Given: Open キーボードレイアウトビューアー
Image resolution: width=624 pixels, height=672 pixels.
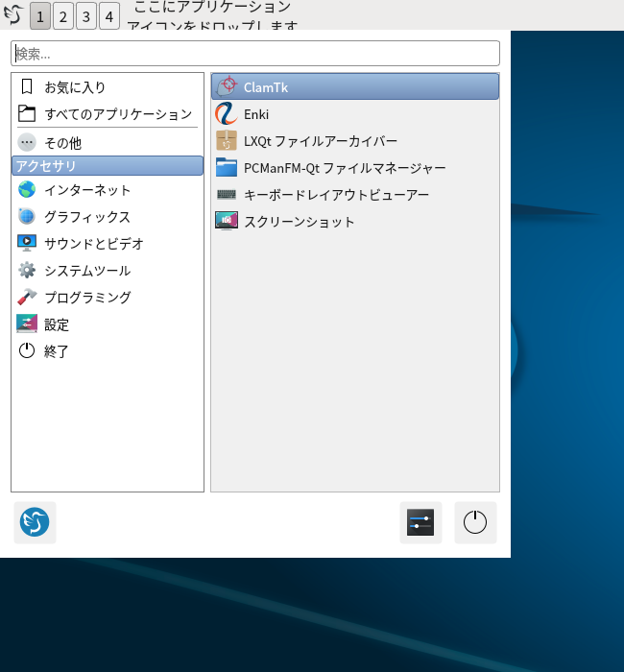Looking at the screenshot, I should (x=355, y=195).
